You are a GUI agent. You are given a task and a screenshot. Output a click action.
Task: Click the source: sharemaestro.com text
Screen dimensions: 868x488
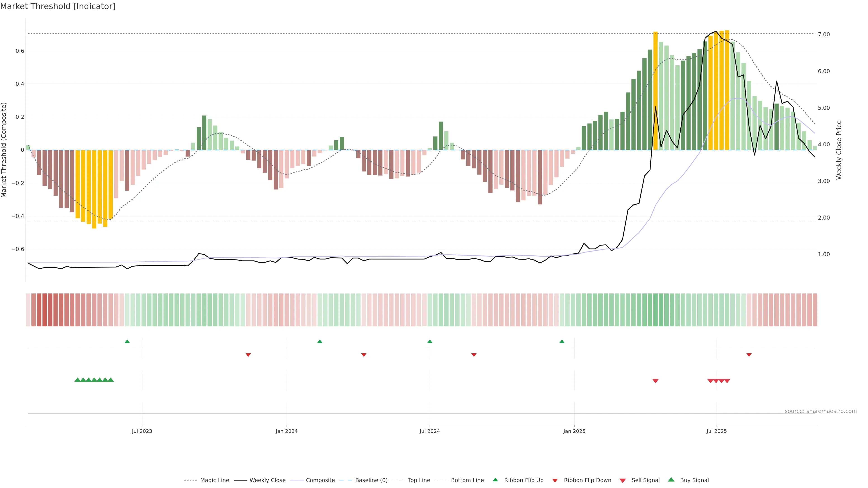pyautogui.click(x=821, y=411)
